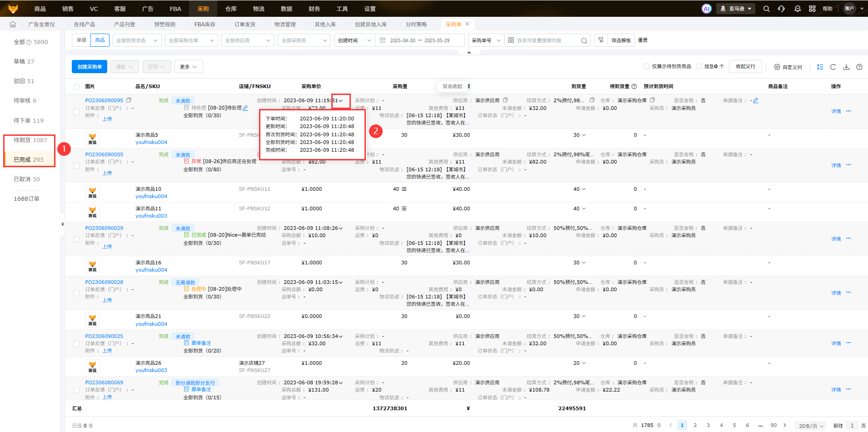The width and height of the screenshot is (868, 432).
Task: Open the global search magnifier in the top bar
Action: point(766,9)
